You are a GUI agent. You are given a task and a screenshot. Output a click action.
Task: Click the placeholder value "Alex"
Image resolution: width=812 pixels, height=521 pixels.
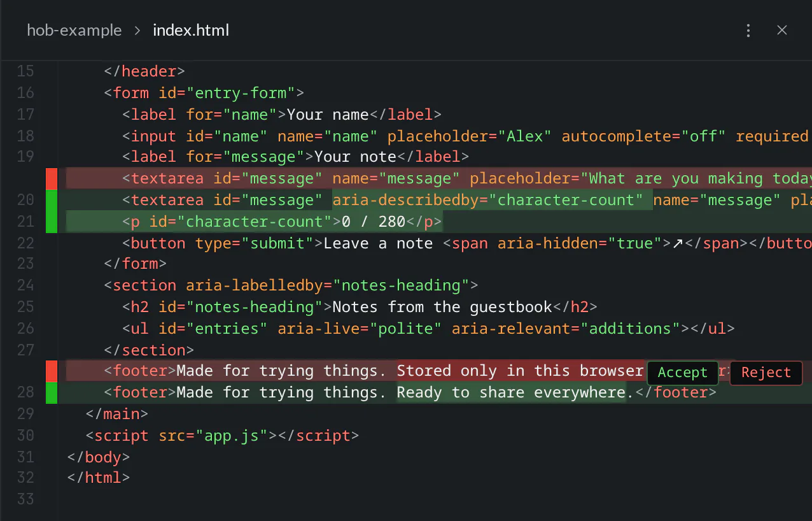pyautogui.click(x=524, y=136)
